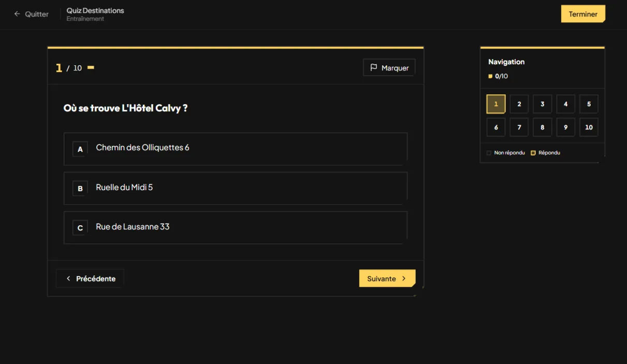This screenshot has height=364, width=627.
Task: Click the Quitter back arrow icon
Action: coord(17,14)
